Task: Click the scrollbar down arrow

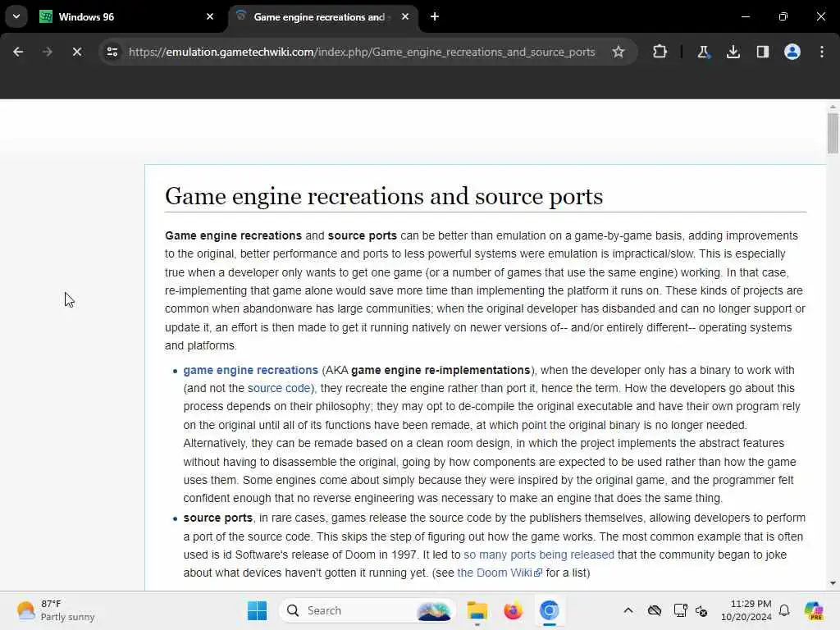Action: pos(833,583)
